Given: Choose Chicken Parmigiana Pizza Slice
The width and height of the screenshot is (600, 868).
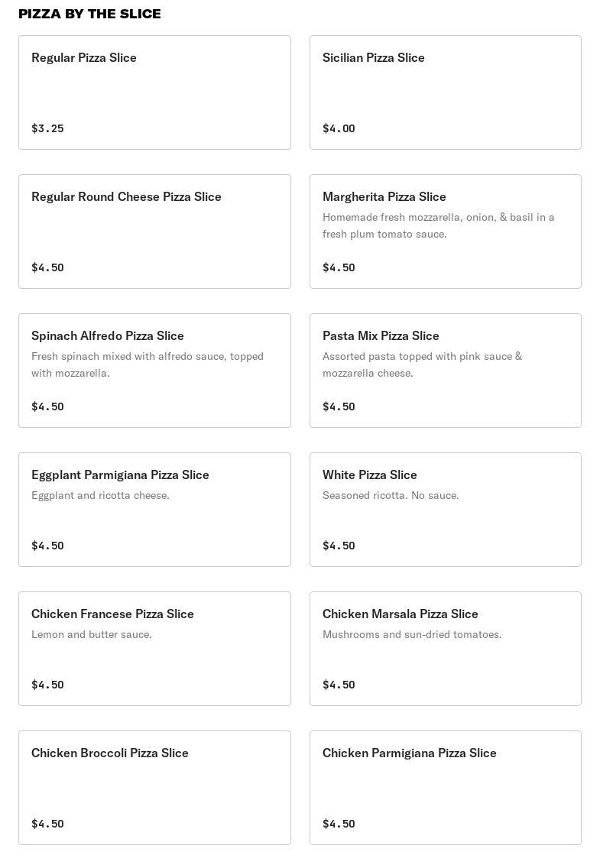Looking at the screenshot, I should pos(445,788).
